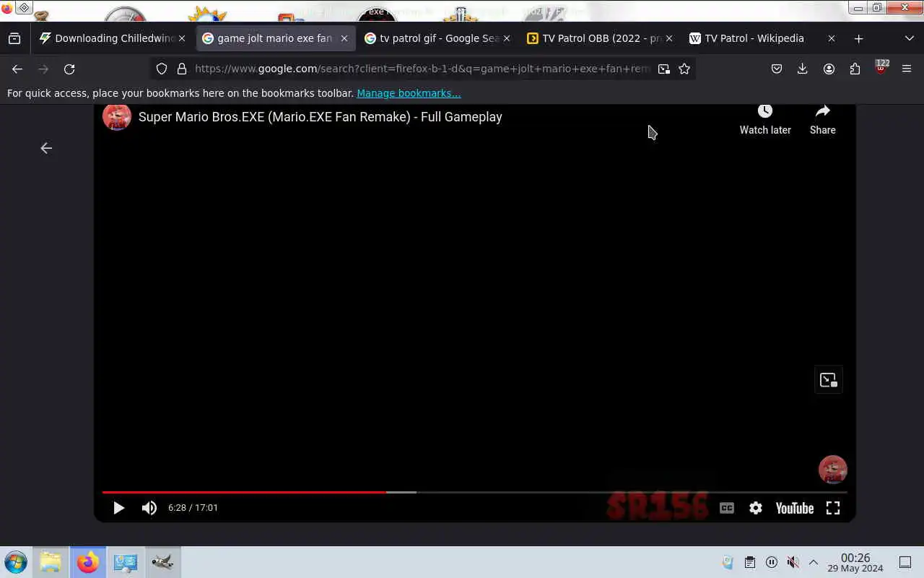Mute the YouTube video volume

[x=149, y=508]
